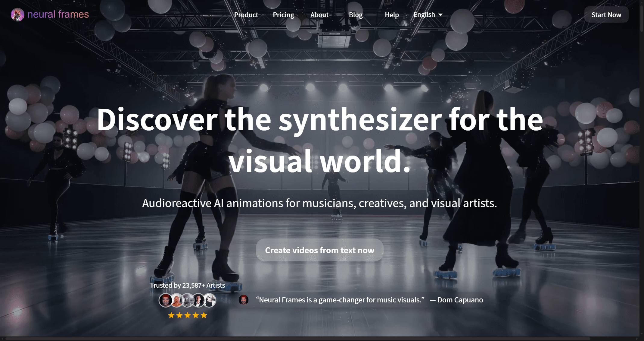Click the caret arrow next to English
This screenshot has width=644, height=341.
coord(440,15)
